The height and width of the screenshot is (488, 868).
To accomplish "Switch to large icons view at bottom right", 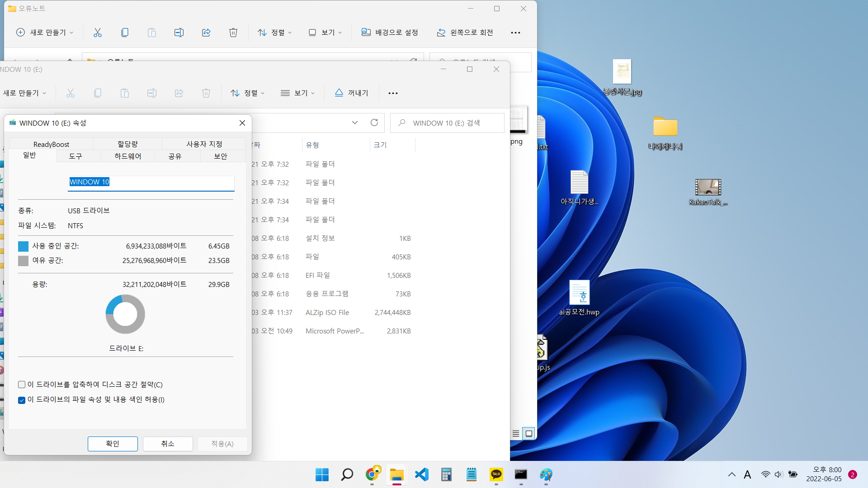I will 528,433.
